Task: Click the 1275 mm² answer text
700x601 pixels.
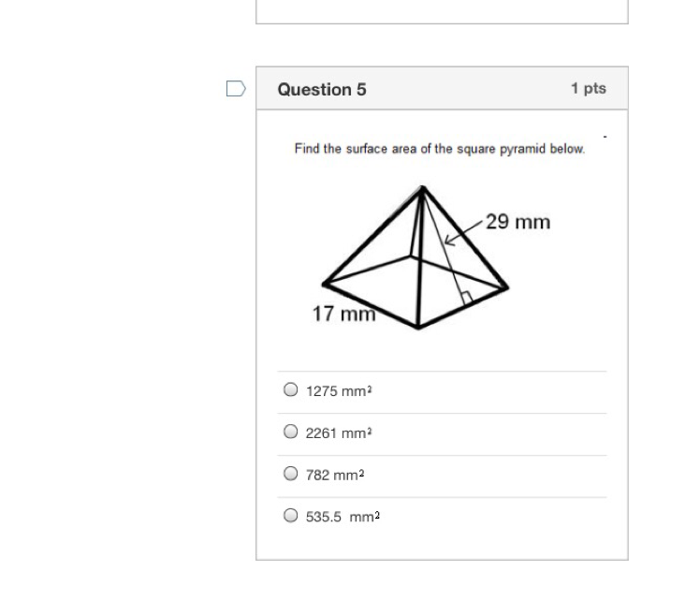Action: click(339, 391)
